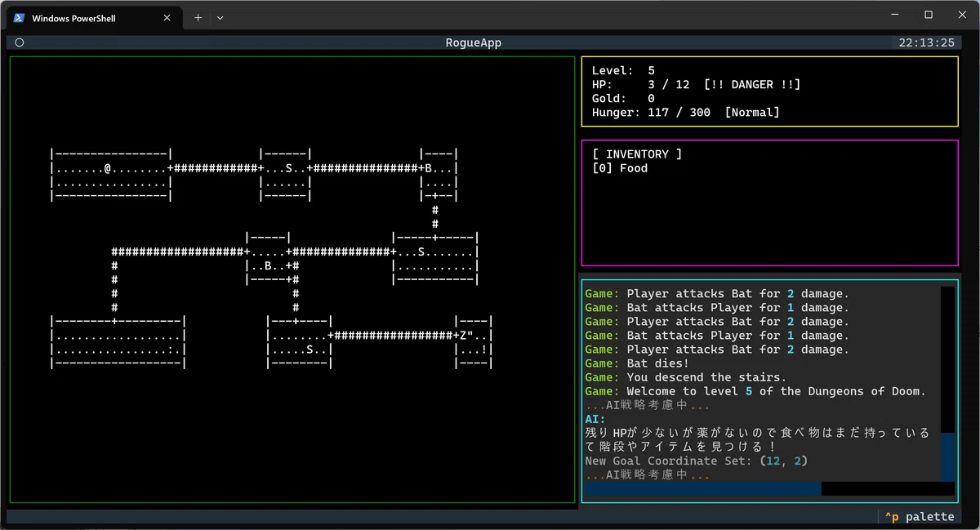Click the 'New Goal Coordinate Set' line
This screenshot has width=980, height=530.
pos(696,461)
